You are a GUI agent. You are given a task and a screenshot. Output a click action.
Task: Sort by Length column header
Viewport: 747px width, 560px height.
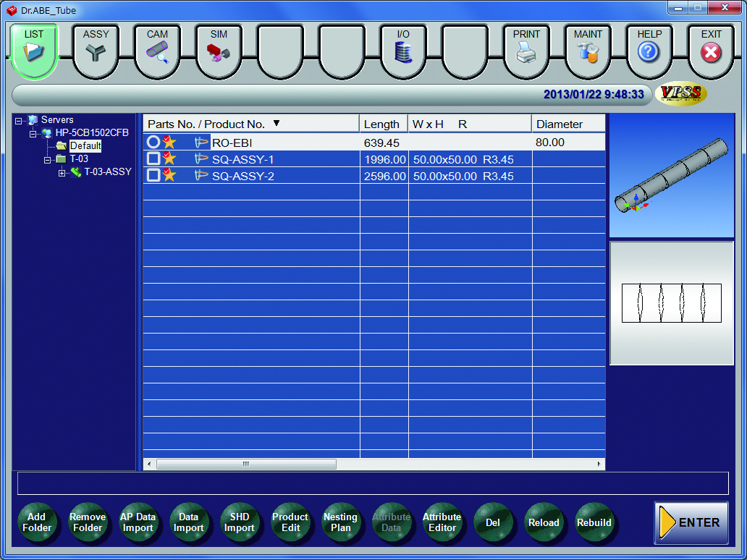pos(383,124)
